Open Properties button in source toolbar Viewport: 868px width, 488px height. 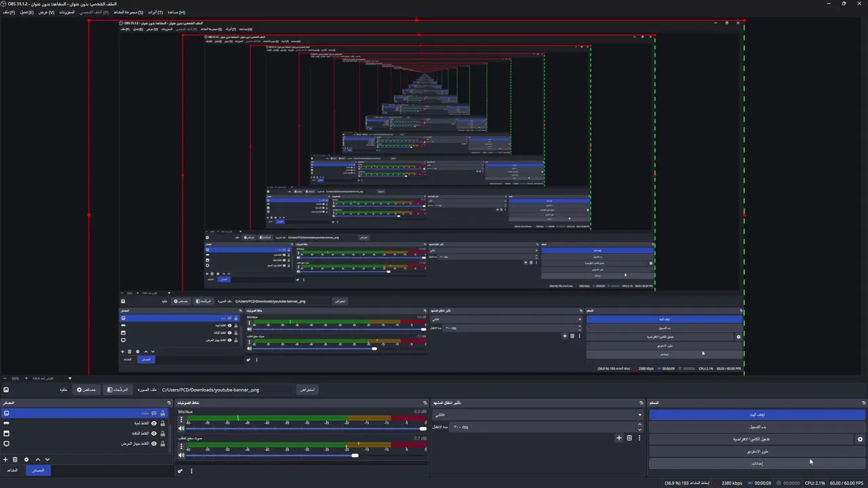point(87,390)
